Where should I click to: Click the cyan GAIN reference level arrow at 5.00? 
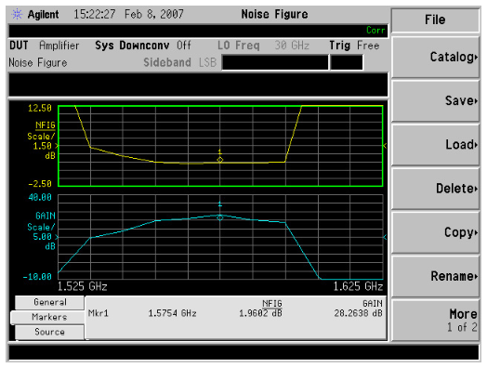(x=57, y=237)
